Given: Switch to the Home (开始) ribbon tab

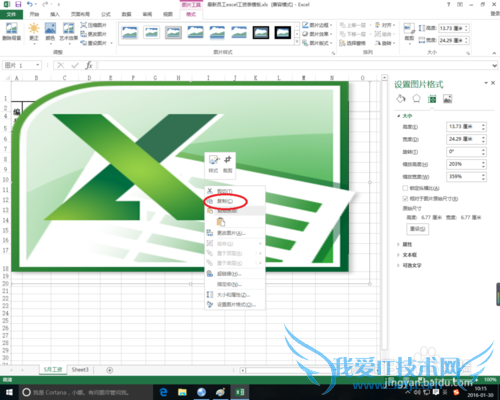Looking at the screenshot, I should [34, 14].
